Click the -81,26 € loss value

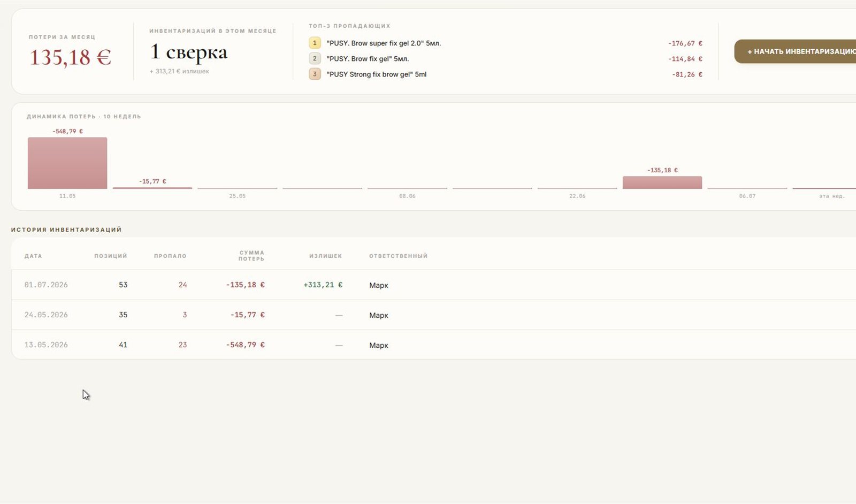click(687, 74)
